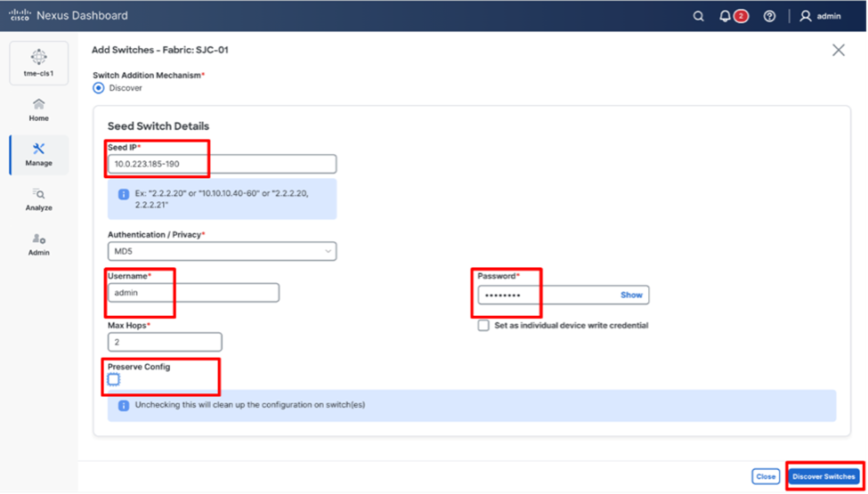Click the Username input field
Image resolution: width=868 pixels, height=494 pixels.
(x=193, y=293)
